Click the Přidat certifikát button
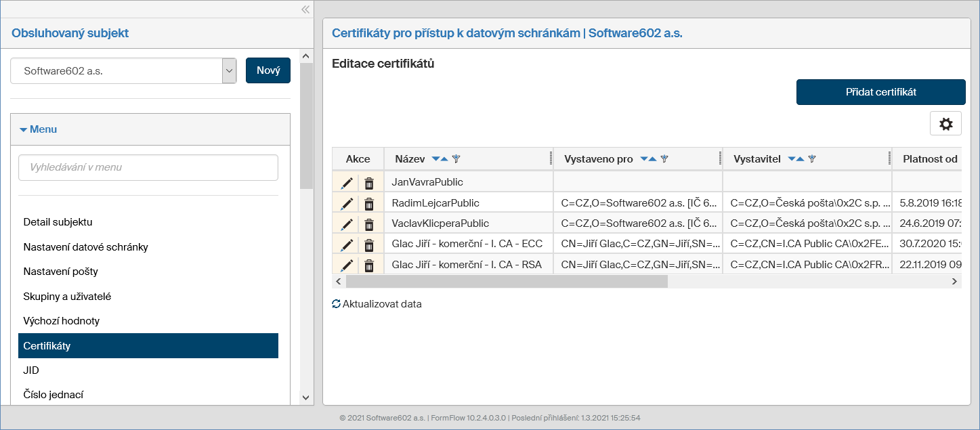The height and width of the screenshot is (430, 980). click(880, 92)
